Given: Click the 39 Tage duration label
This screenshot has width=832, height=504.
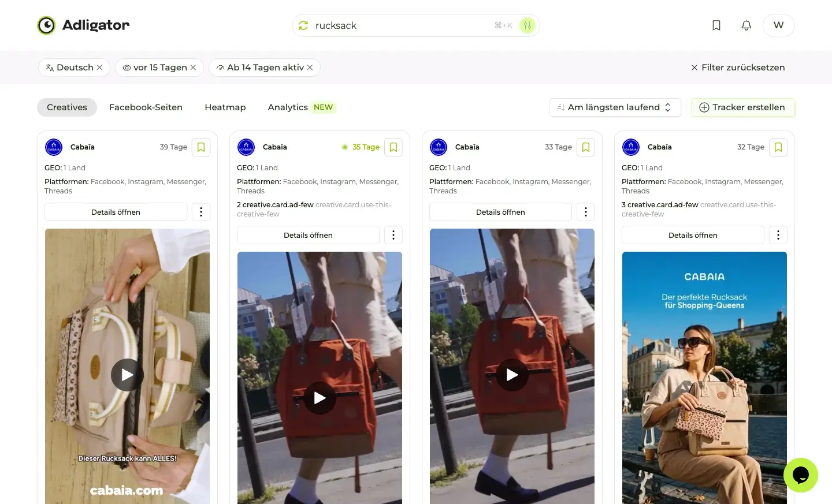Looking at the screenshot, I should coord(173,147).
